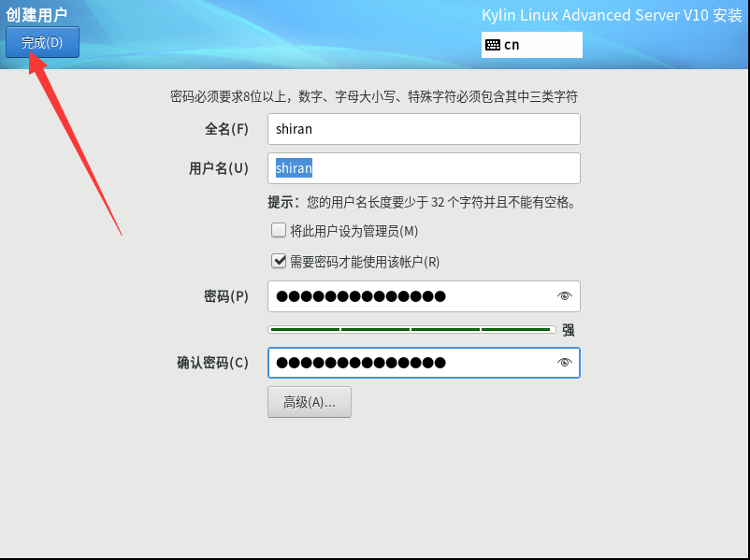Reveal password with eye icon in 密码(P)

point(565,296)
